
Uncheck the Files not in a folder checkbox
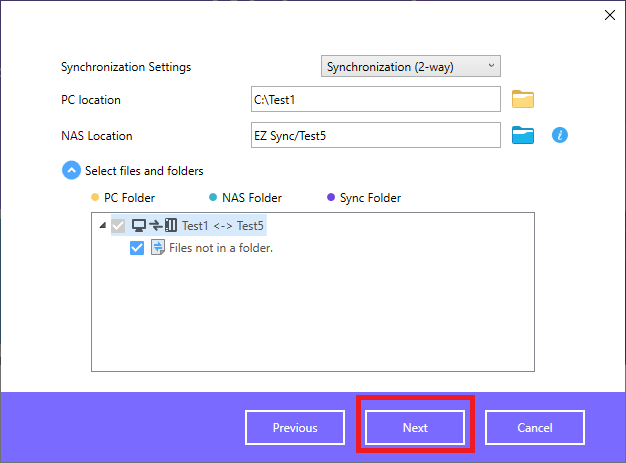137,247
